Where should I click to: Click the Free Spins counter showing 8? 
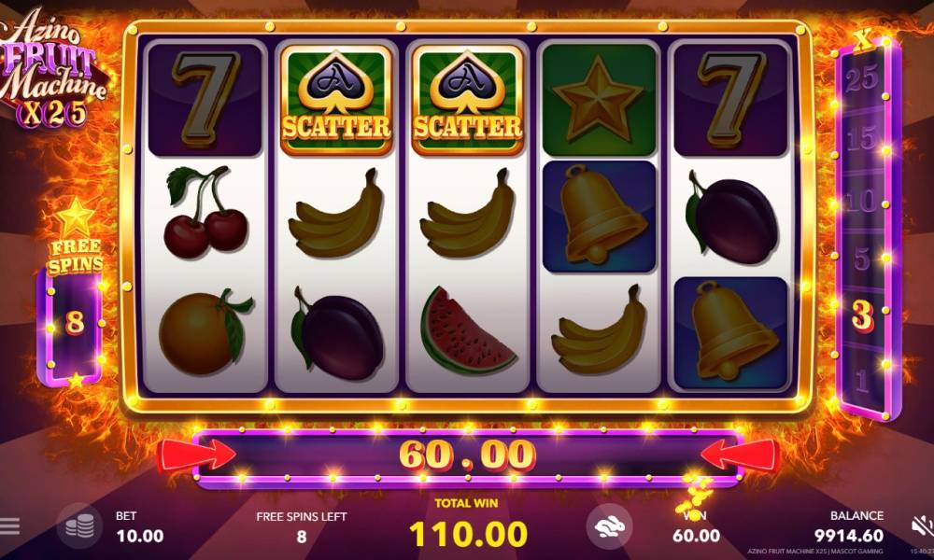(75, 322)
